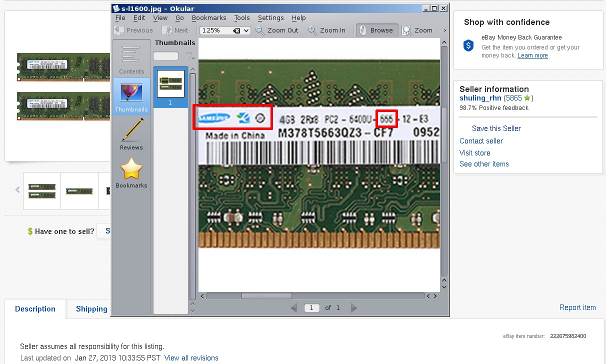This screenshot has width=606, height=364.
Task: Click the green dollar sign icon
Action: tap(30, 231)
